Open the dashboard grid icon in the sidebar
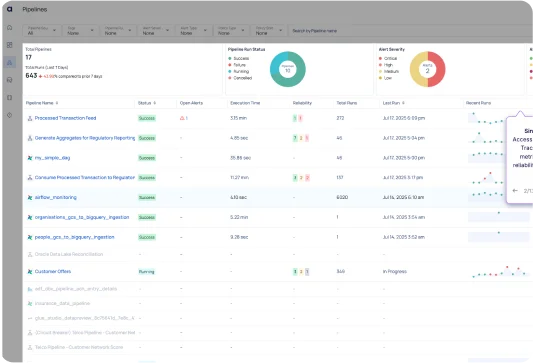 click(x=10, y=45)
